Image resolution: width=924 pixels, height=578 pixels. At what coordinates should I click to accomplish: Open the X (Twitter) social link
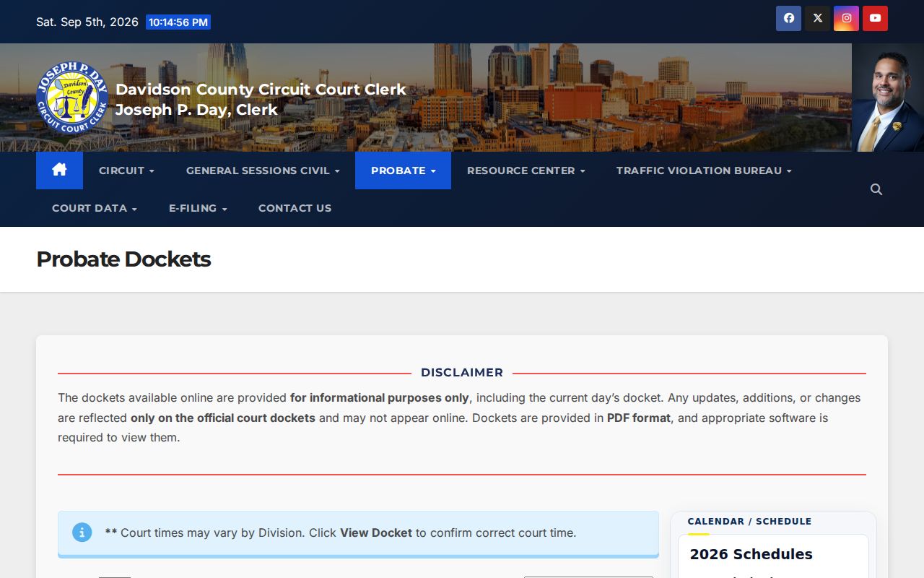(x=817, y=19)
